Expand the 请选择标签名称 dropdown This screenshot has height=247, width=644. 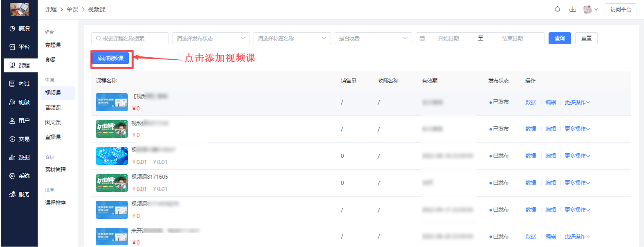tap(292, 38)
